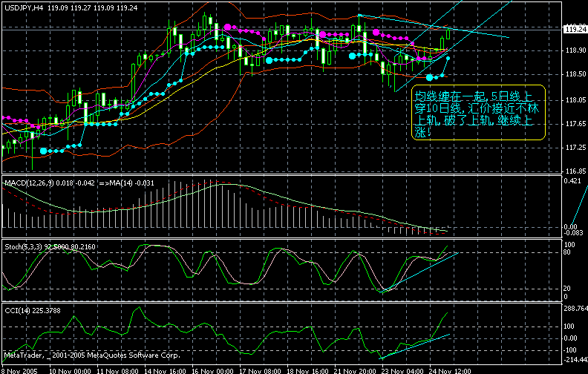
Task: Click the 14 Nov 16:00 time label
Action: (x=166, y=371)
